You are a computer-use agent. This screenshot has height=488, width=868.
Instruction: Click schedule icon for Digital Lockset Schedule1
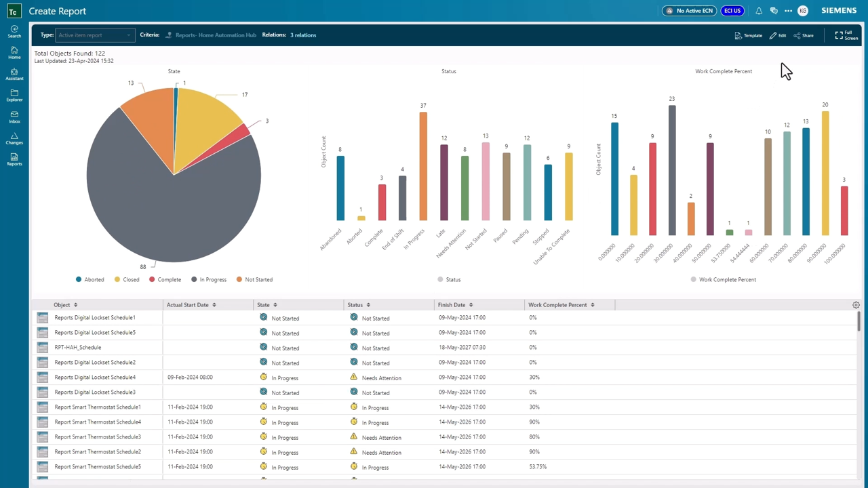pos(43,317)
